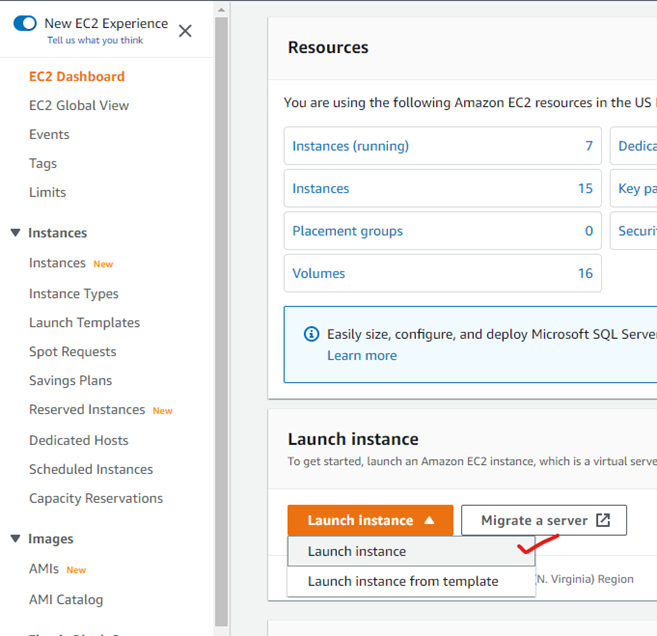Open Placement groups resource link

(347, 231)
